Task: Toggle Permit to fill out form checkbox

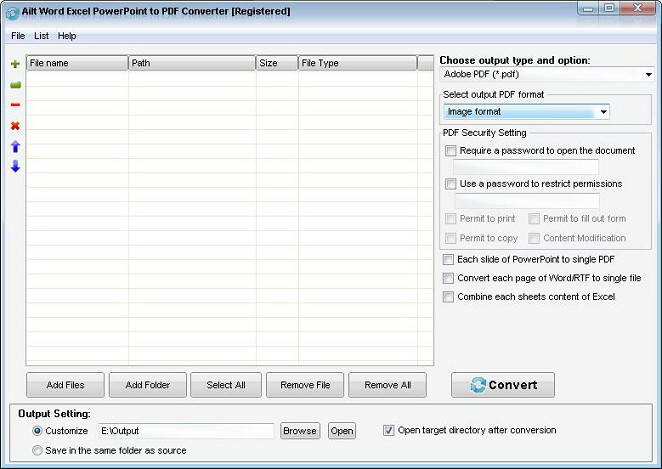Action: [x=534, y=219]
